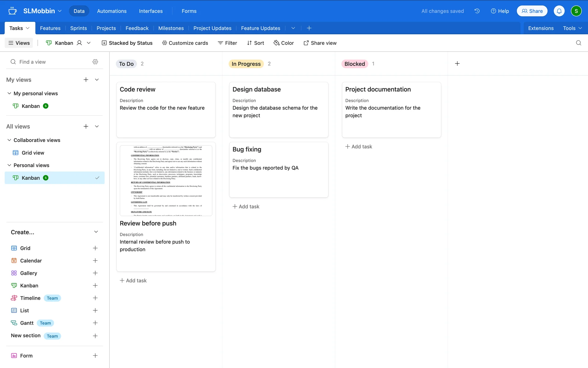The height and width of the screenshot is (368, 588).
Task: Collapse the Create section chevron
Action: [x=96, y=232]
